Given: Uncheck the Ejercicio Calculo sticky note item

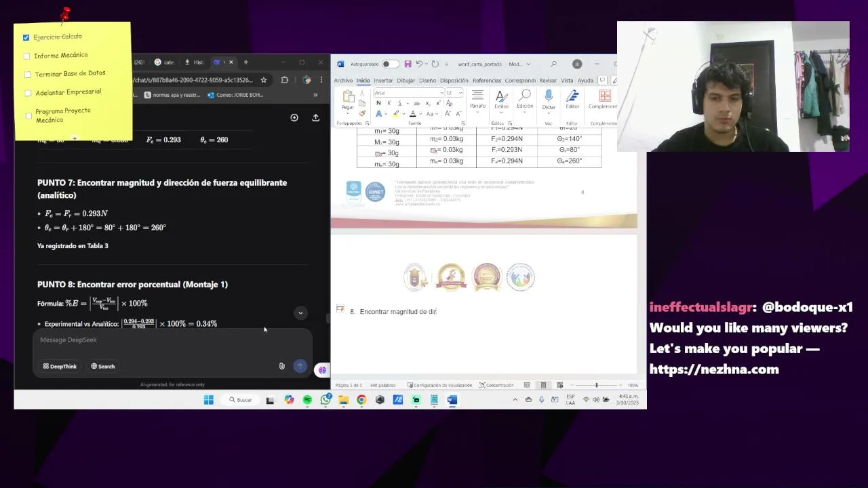Looking at the screenshot, I should tap(26, 38).
